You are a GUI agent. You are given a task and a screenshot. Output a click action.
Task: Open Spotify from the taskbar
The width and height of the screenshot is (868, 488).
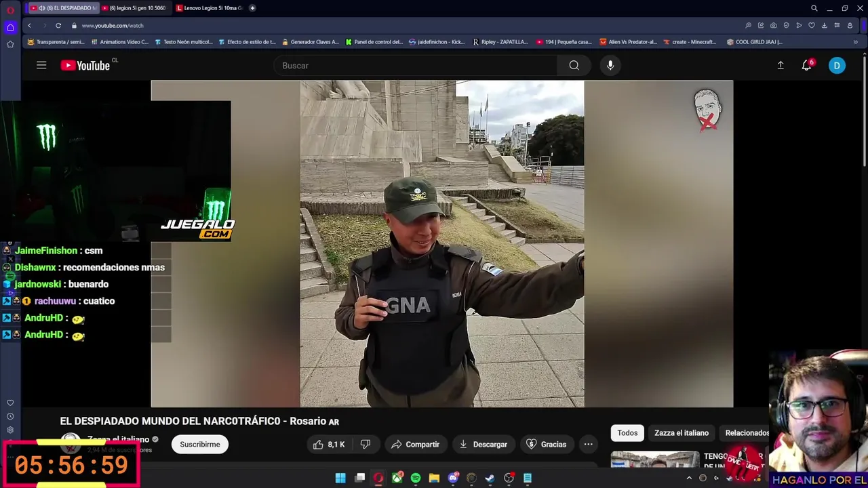pyautogui.click(x=415, y=478)
